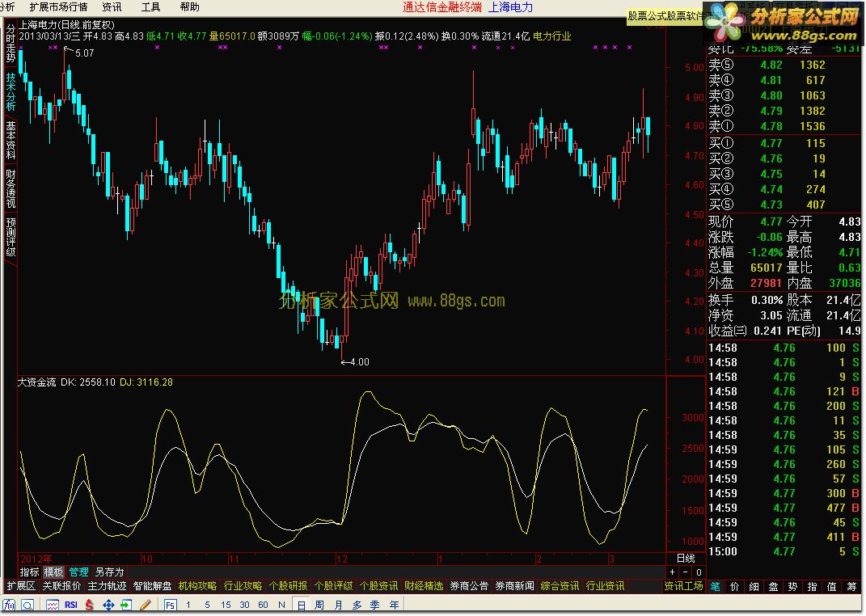866x616 pixels.
Task: Click the 管理 button
Action: point(78,572)
